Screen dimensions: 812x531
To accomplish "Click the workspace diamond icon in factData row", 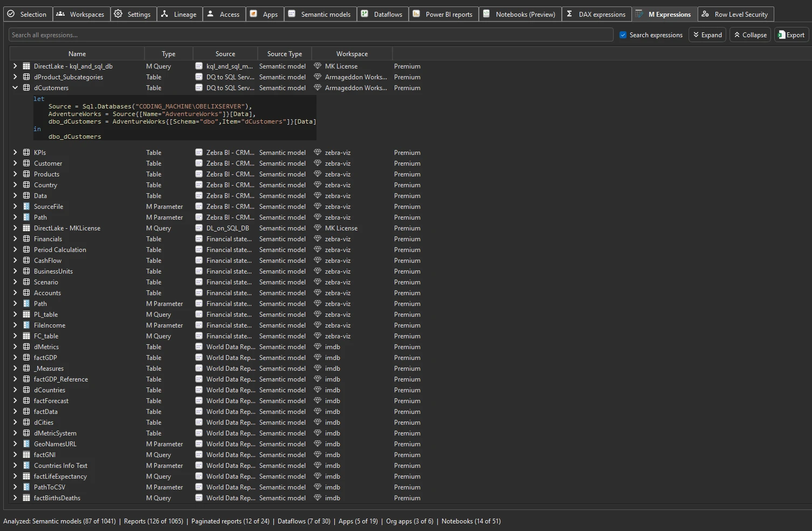I will click(318, 412).
